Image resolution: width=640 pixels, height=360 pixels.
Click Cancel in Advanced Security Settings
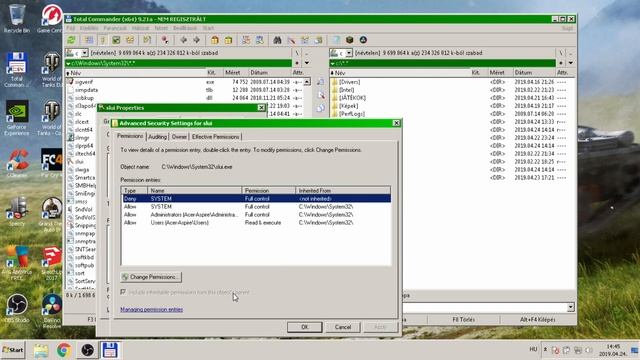point(343,327)
